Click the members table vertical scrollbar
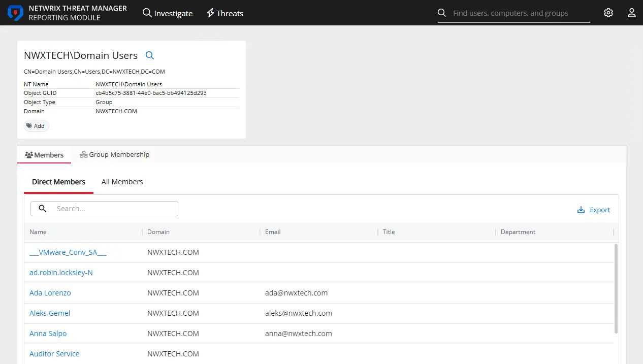This screenshot has width=643, height=364. 616,288
